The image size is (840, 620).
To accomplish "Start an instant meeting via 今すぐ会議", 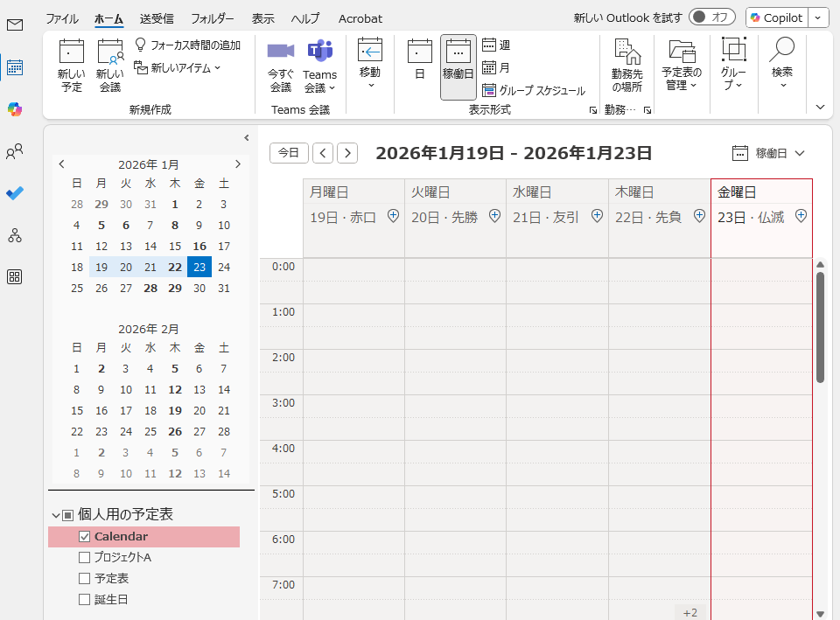I will coord(280,66).
